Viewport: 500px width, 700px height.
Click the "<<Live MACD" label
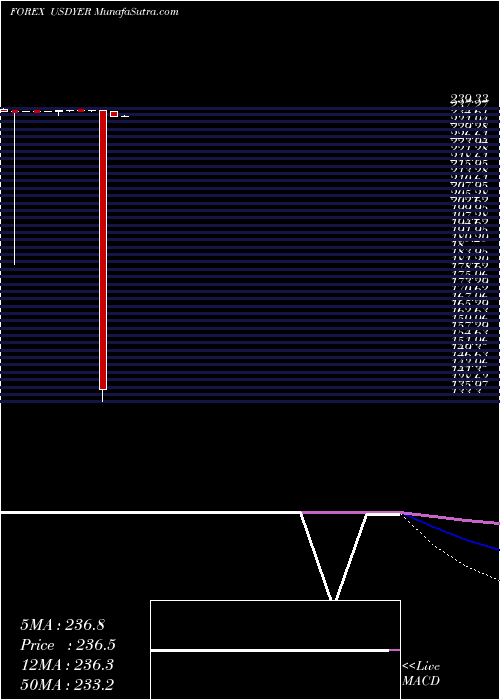421,673
